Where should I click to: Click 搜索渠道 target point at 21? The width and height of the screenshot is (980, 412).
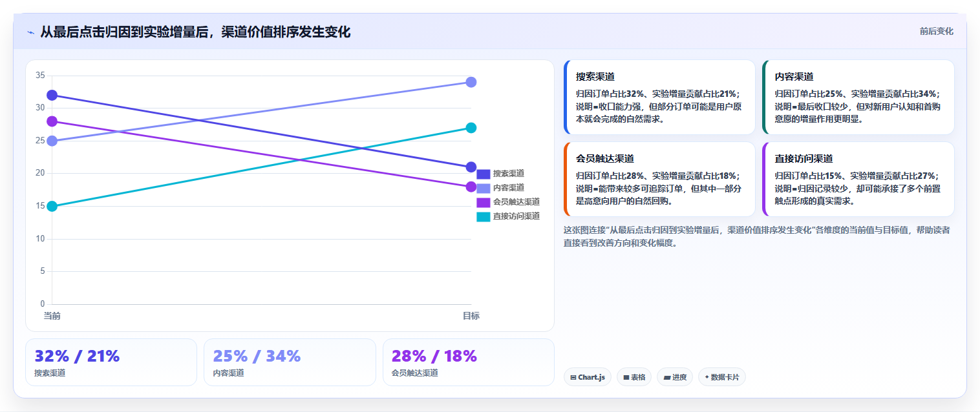click(471, 167)
